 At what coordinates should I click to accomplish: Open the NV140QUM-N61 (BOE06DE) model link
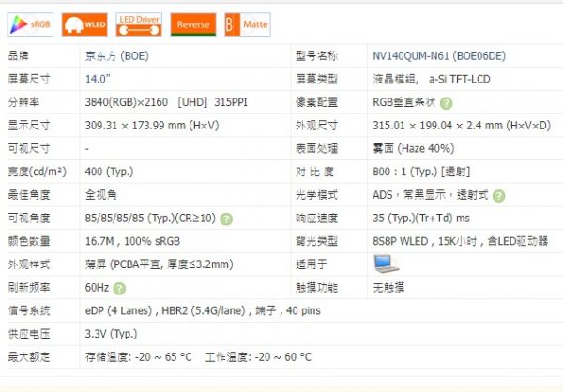click(x=439, y=56)
